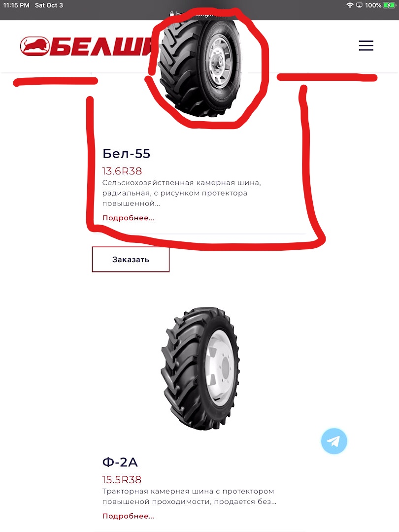The height and width of the screenshot is (532, 399).
Task: Select the 15.5R38 tire size text
Action: point(122,479)
